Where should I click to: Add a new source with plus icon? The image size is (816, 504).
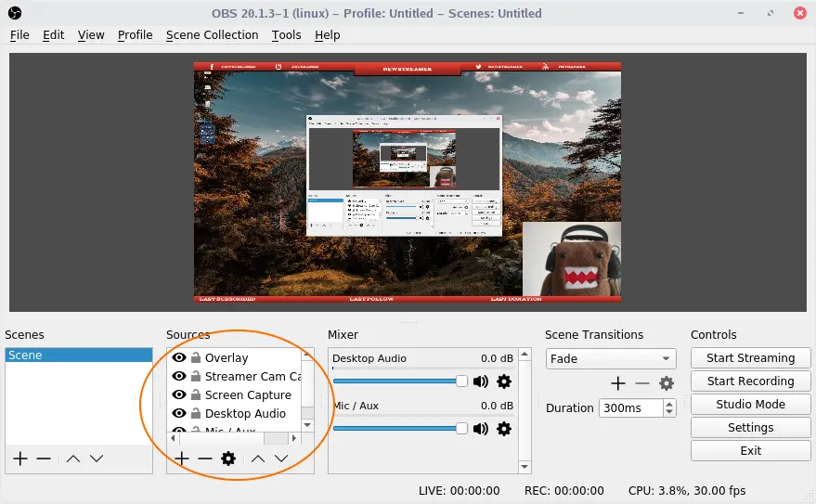click(182, 459)
